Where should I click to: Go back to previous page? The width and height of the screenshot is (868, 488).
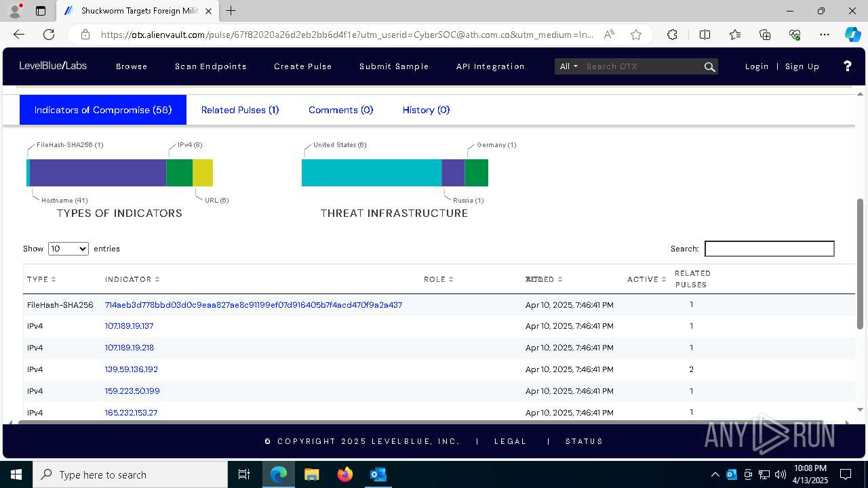click(19, 35)
